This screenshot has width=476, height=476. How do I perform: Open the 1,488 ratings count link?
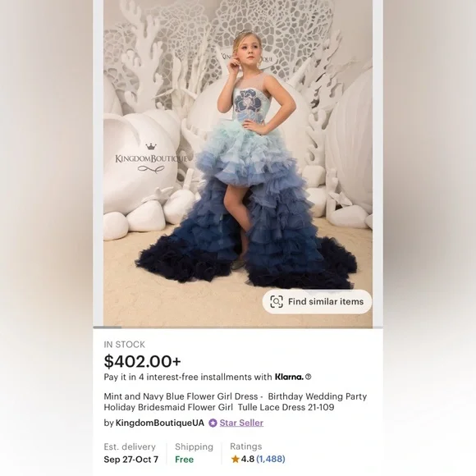point(271,459)
